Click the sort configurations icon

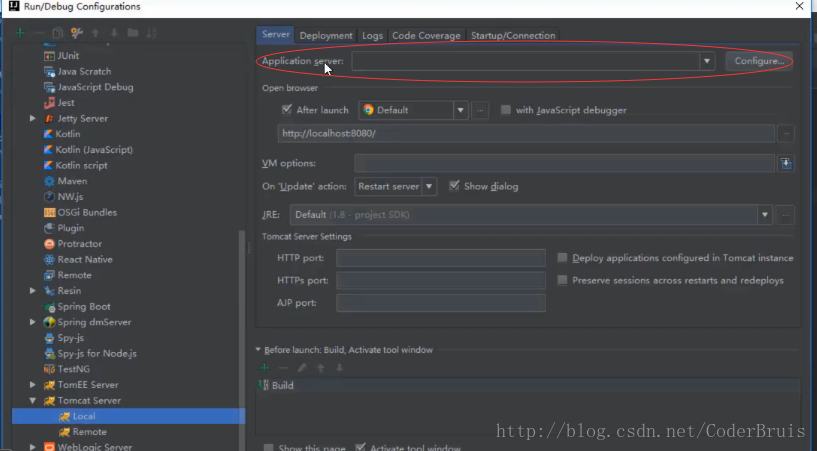click(152, 33)
